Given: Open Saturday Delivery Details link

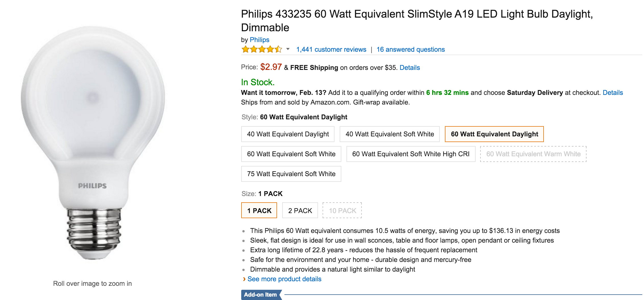Looking at the screenshot, I should pyautogui.click(x=613, y=93).
